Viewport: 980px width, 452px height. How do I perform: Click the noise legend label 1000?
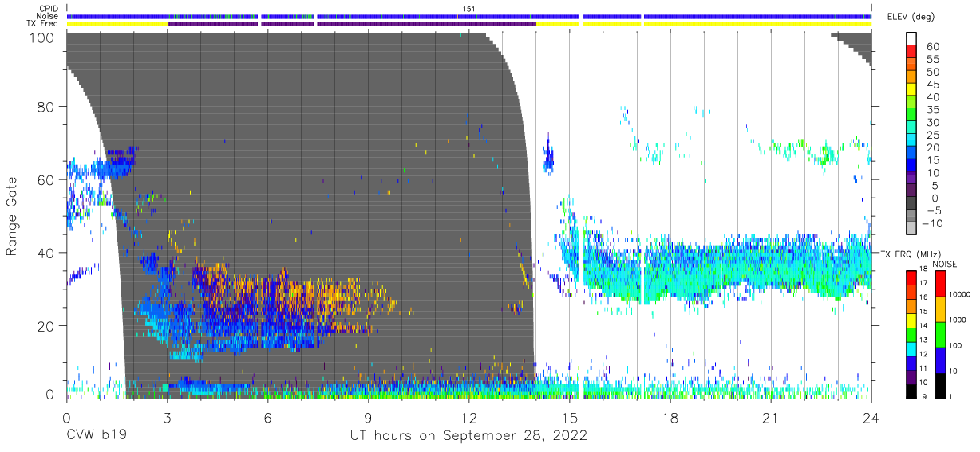(957, 320)
